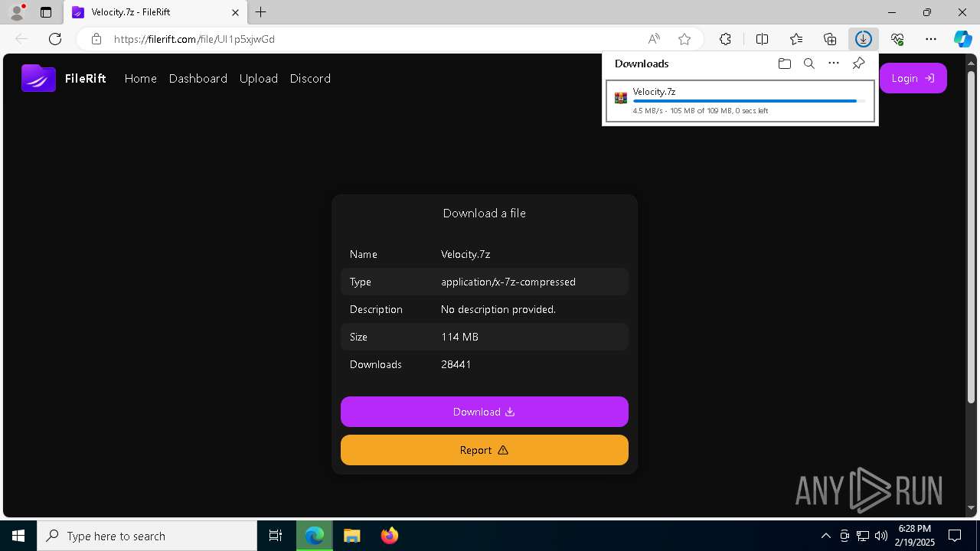Viewport: 980px width, 551px height.
Task: Refresh the current page
Action: tap(55, 39)
